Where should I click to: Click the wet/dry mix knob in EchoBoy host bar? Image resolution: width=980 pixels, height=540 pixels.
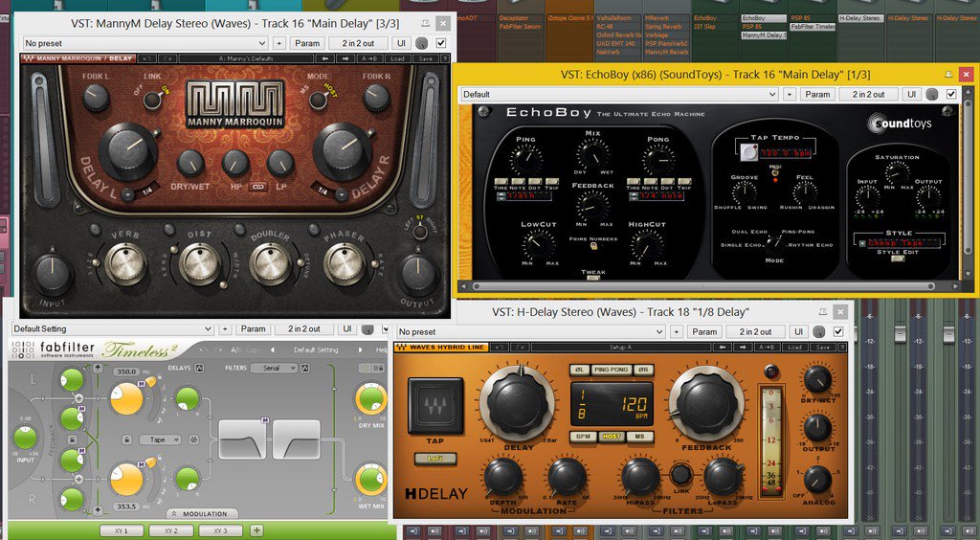pos(932,95)
